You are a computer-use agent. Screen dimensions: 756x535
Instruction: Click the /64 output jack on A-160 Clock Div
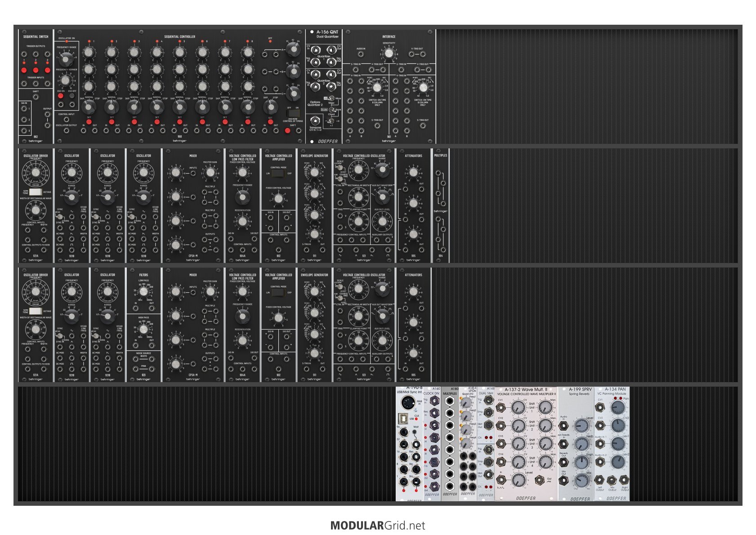point(434,486)
